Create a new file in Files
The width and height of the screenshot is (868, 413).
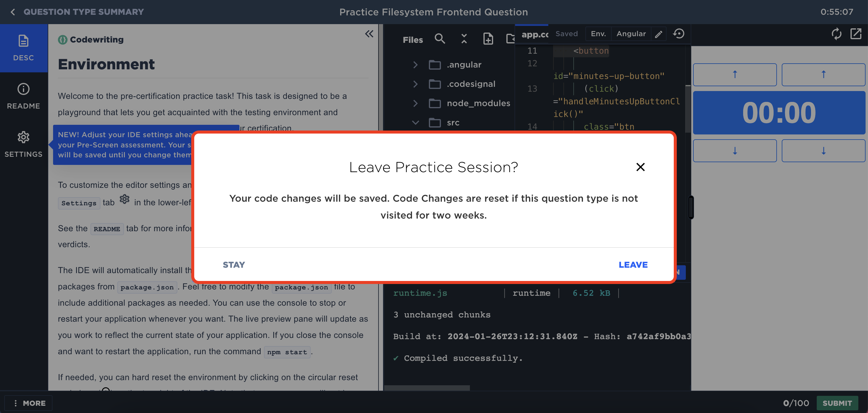(488, 39)
